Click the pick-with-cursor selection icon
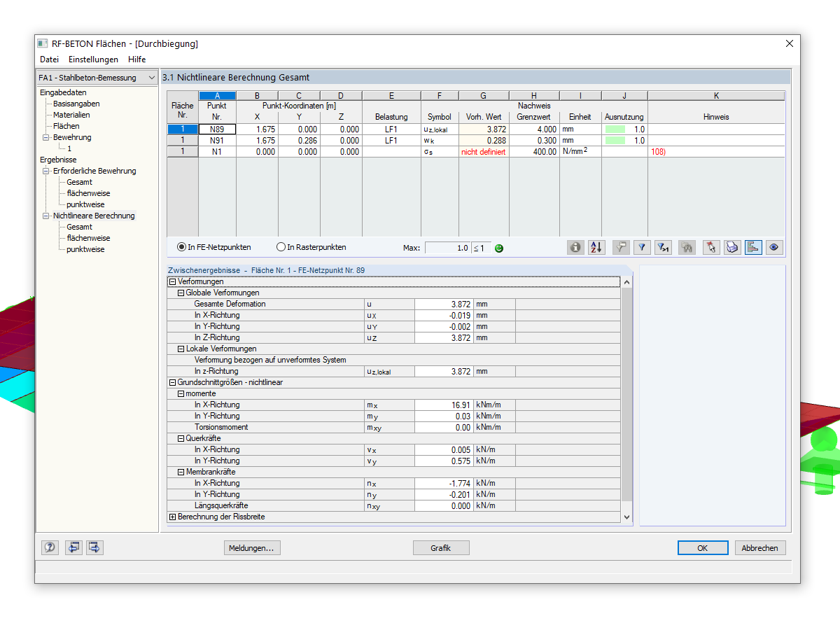 pos(711,247)
